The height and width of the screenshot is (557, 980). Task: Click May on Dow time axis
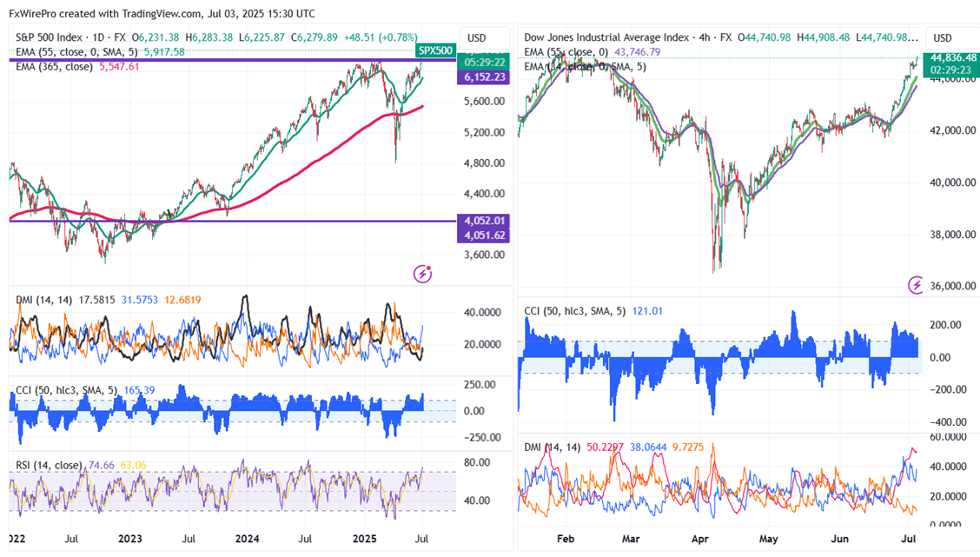coord(768,539)
